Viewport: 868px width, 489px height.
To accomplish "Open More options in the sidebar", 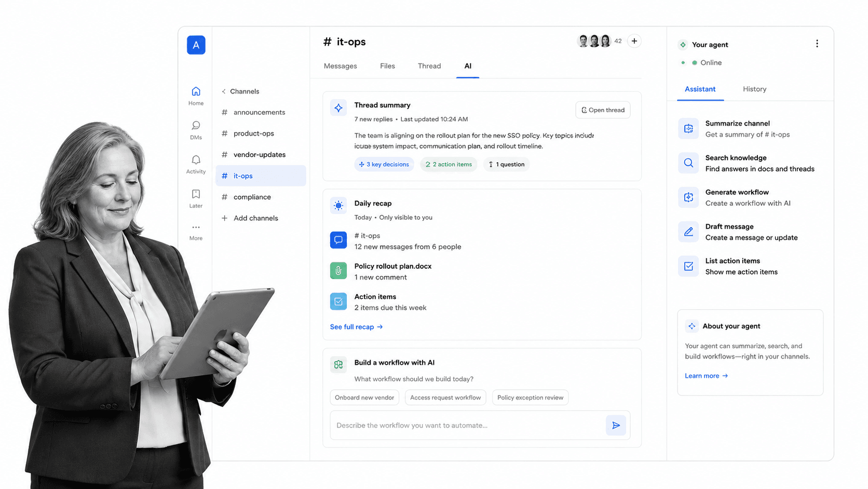I will point(196,232).
